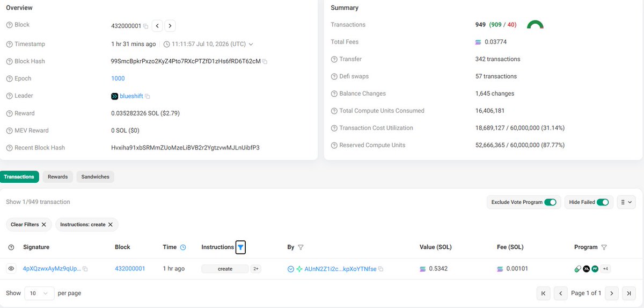
Task: Switch to the Transactions tab
Action: (19, 177)
